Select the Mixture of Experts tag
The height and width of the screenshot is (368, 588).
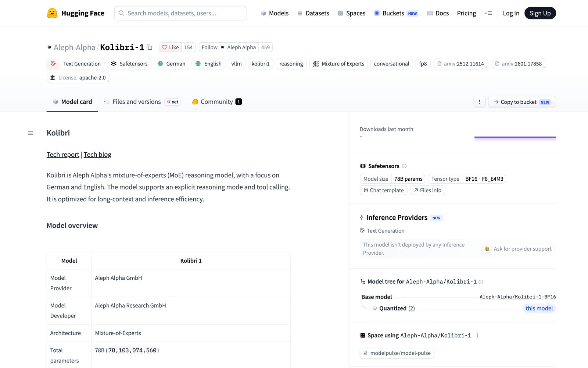tap(338, 64)
